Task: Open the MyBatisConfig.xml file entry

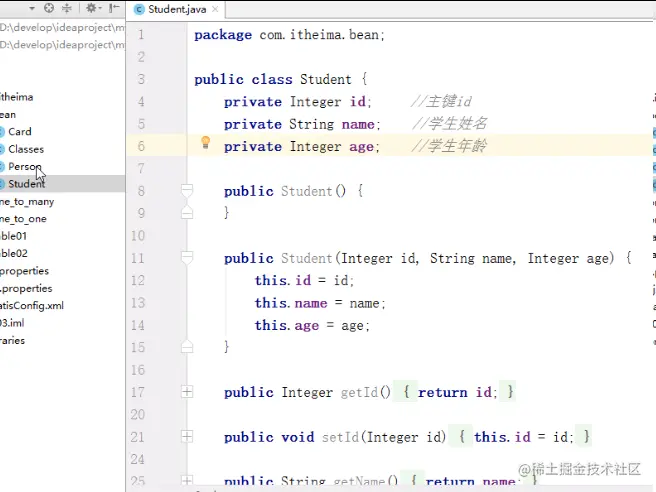Action: [x=32, y=306]
